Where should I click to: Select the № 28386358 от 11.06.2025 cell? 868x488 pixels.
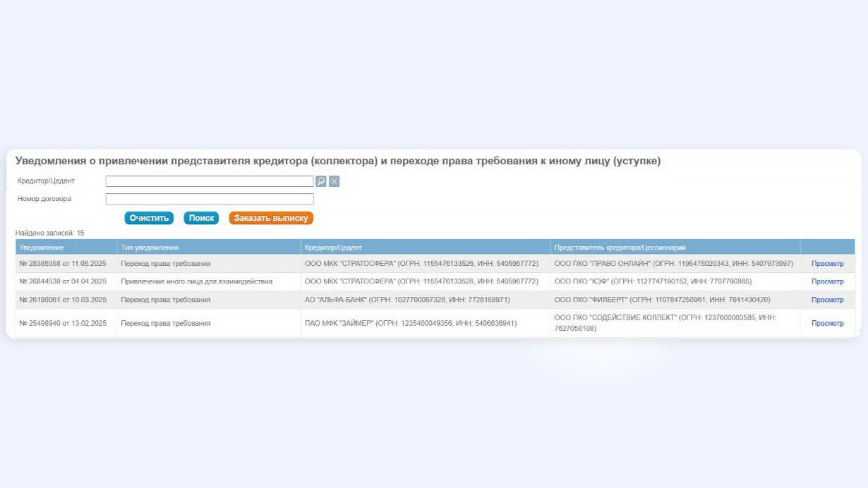(63, 264)
